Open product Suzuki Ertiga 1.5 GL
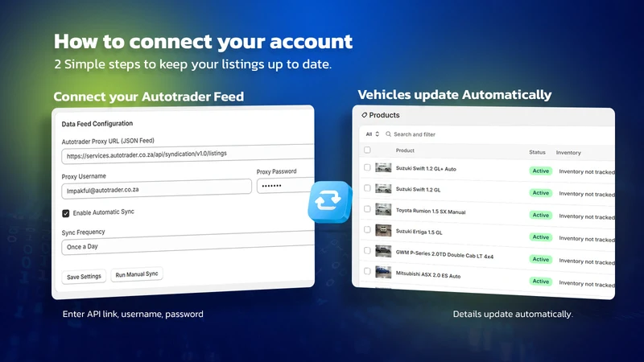The image size is (644, 362). pyautogui.click(x=419, y=232)
